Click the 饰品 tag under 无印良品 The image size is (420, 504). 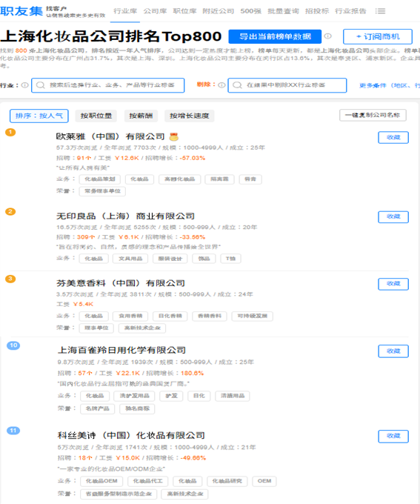pyautogui.click(x=204, y=259)
